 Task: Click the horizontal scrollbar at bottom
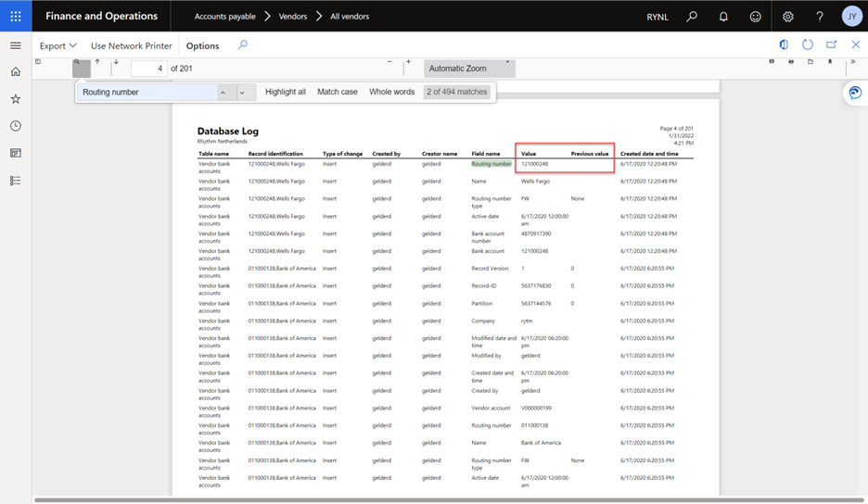coord(450,500)
